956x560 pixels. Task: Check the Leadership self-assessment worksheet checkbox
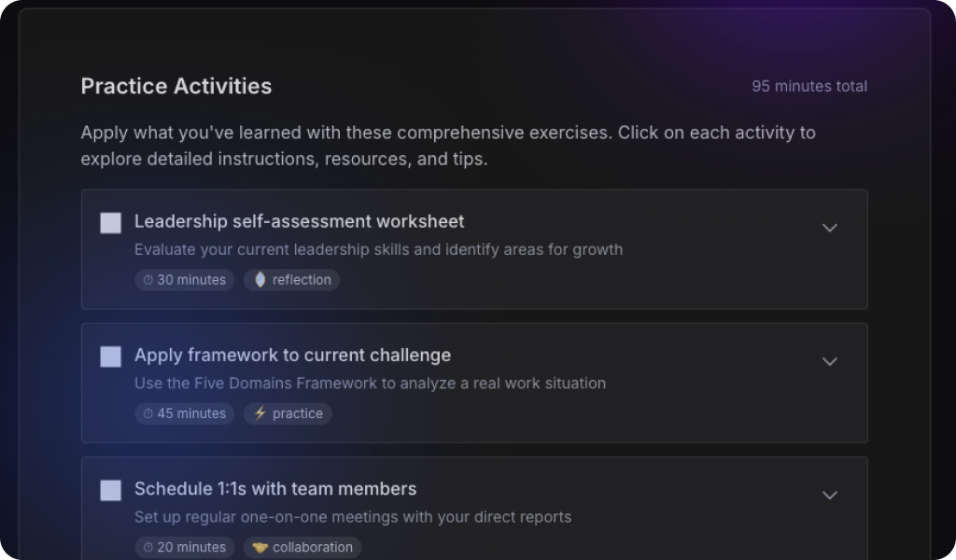pos(111,223)
